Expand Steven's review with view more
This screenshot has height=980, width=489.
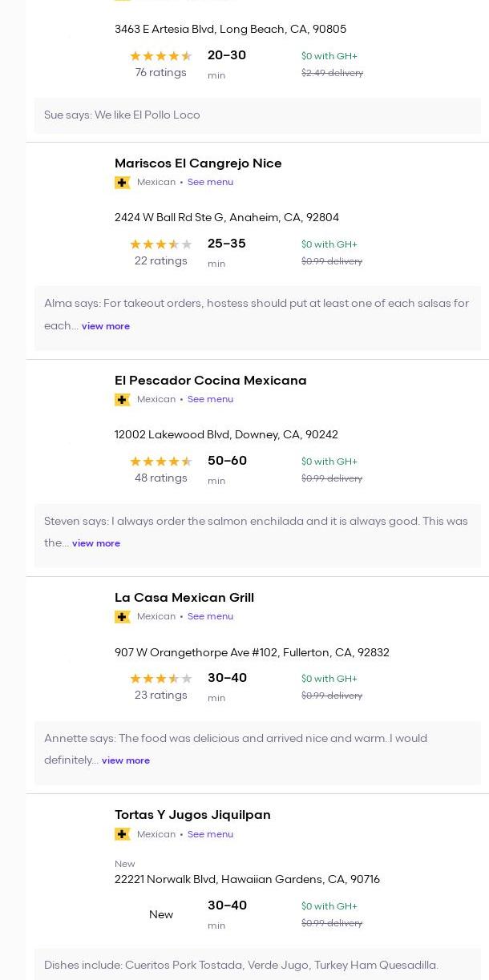point(95,543)
